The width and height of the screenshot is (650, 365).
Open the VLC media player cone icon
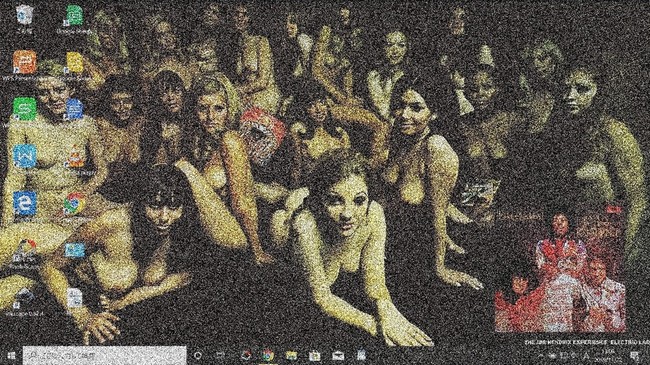[75, 157]
